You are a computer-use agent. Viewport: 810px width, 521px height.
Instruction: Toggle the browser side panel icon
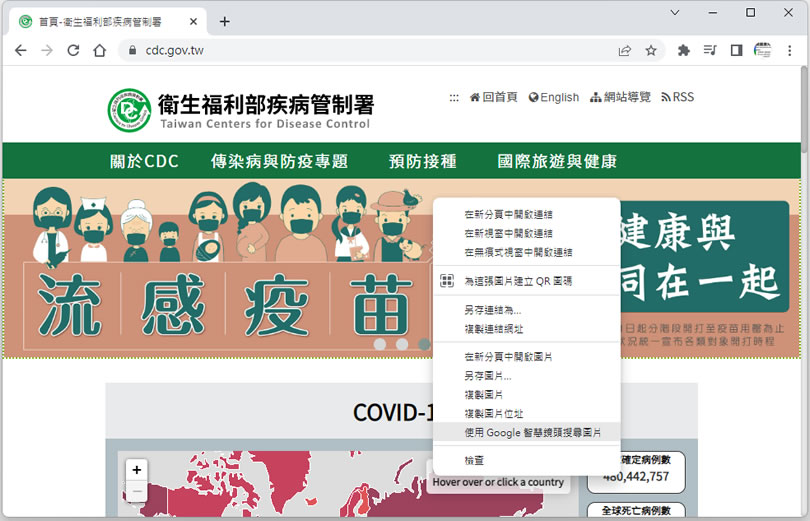pos(736,50)
